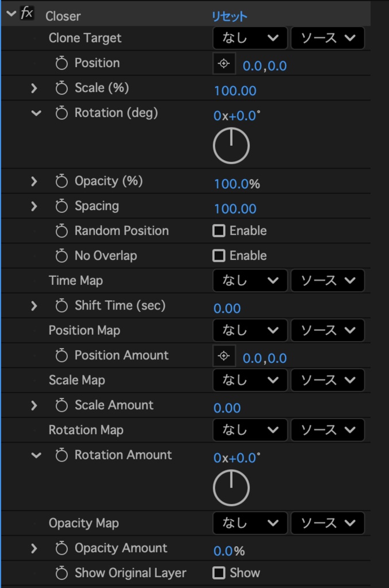This screenshot has width=389, height=588.
Task: Click the Position stopwatch icon
Action: (61, 63)
